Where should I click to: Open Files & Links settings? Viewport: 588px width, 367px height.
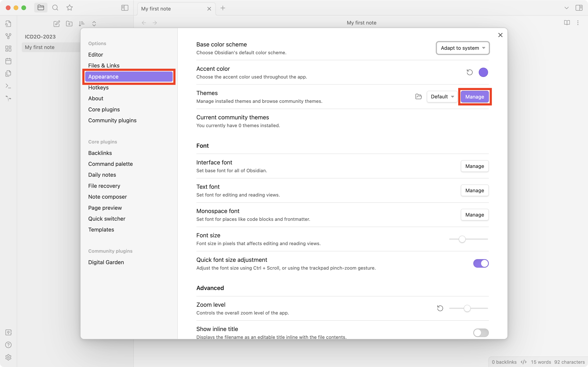[x=129, y=66]
